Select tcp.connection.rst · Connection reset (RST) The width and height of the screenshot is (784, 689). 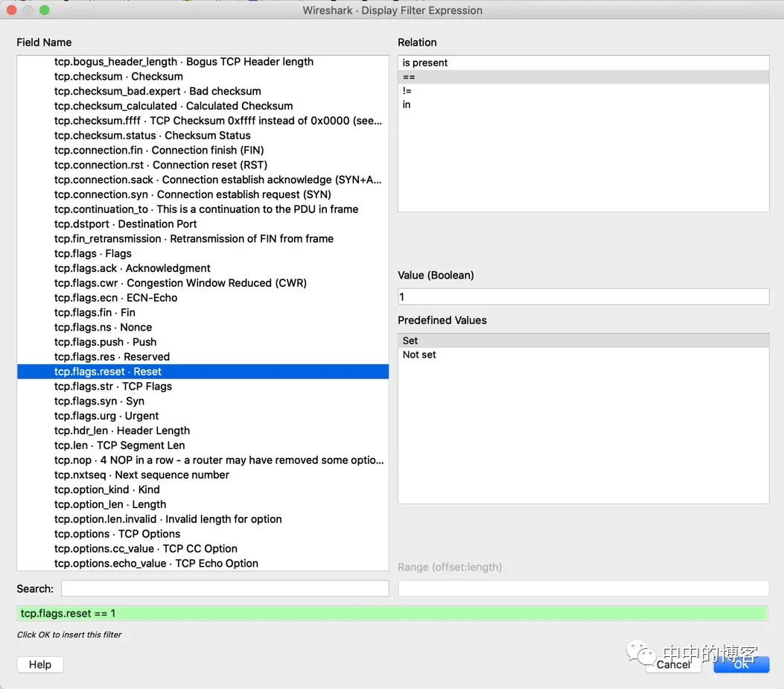click(203, 165)
